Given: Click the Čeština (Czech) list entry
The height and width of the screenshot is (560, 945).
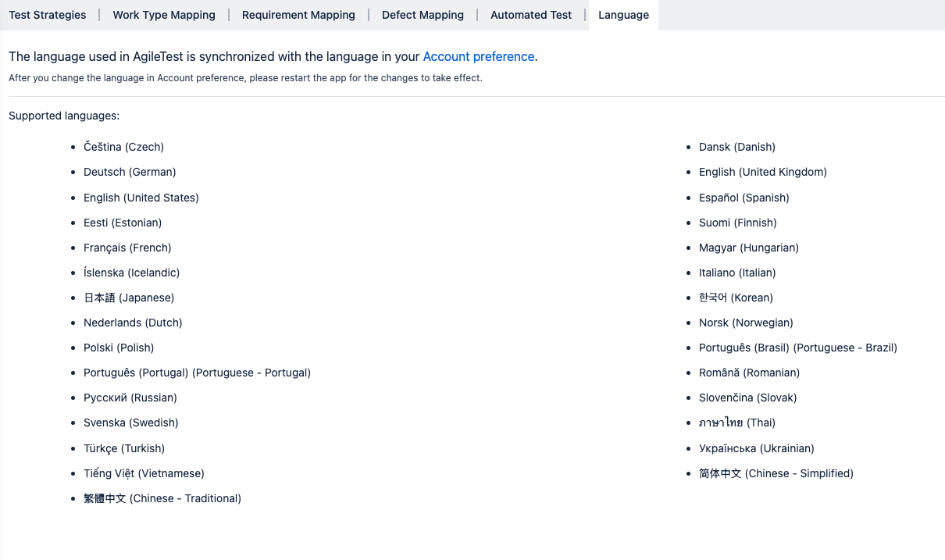Looking at the screenshot, I should point(123,147).
